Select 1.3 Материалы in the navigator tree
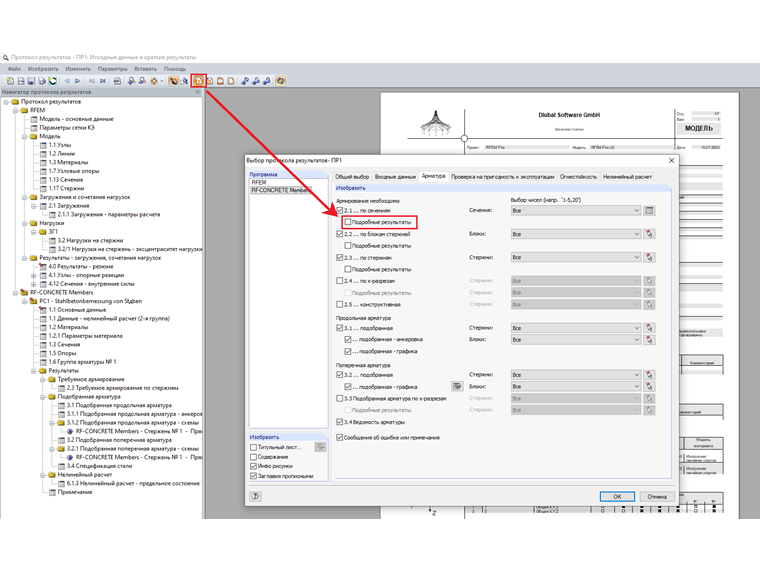The height and width of the screenshot is (571, 760). pyautogui.click(x=68, y=162)
